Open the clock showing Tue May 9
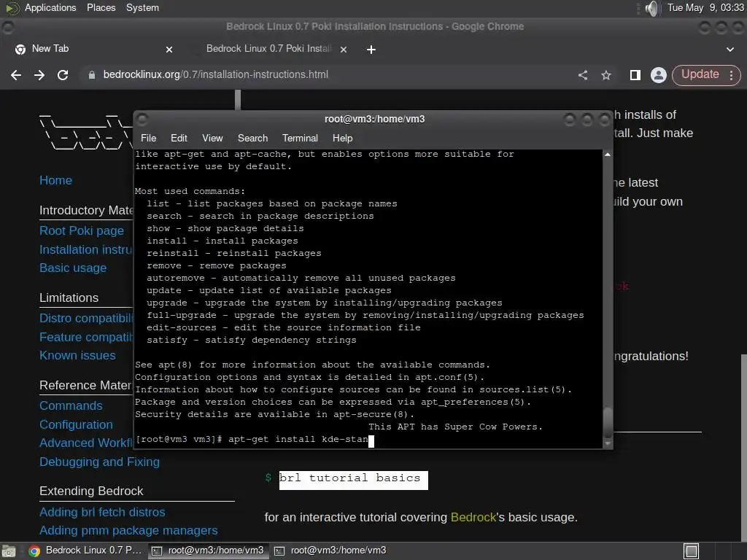This screenshot has width=747, height=560. pyautogui.click(x=705, y=7)
